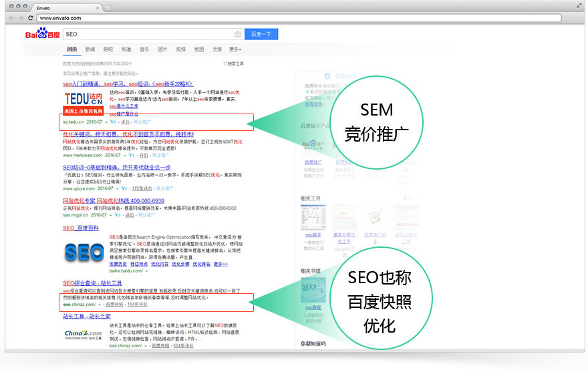Go back with the browser back arrow
Viewport: 588px width, 372px height.
[11, 17]
